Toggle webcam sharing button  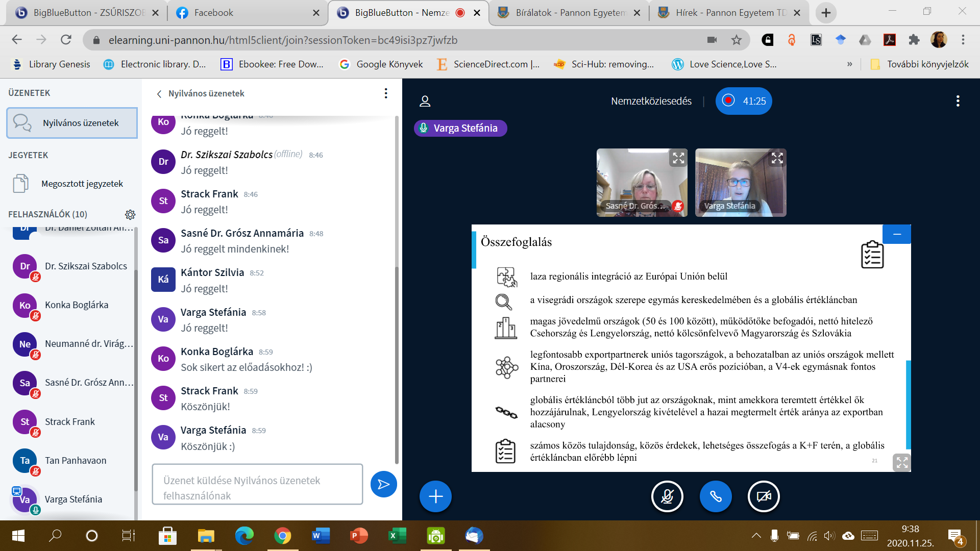click(764, 496)
